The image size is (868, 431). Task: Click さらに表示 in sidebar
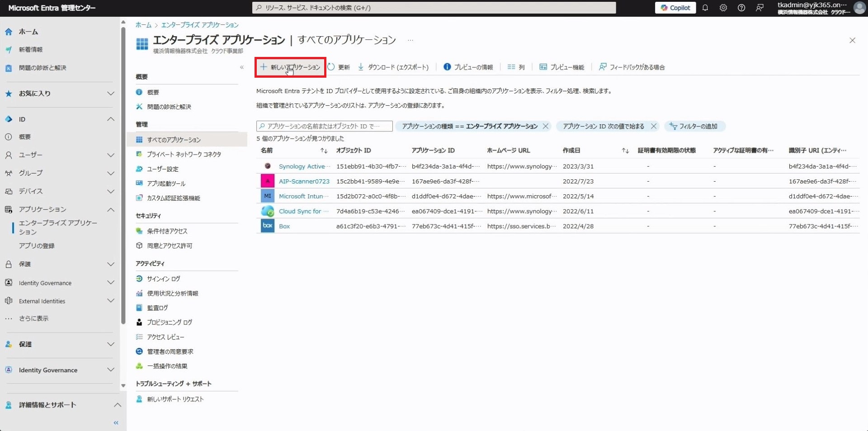pos(33,319)
